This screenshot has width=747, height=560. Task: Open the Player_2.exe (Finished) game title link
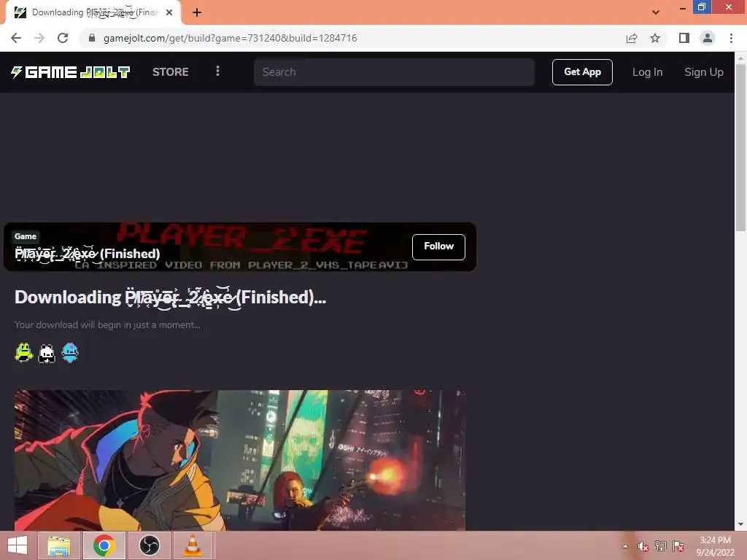88,254
